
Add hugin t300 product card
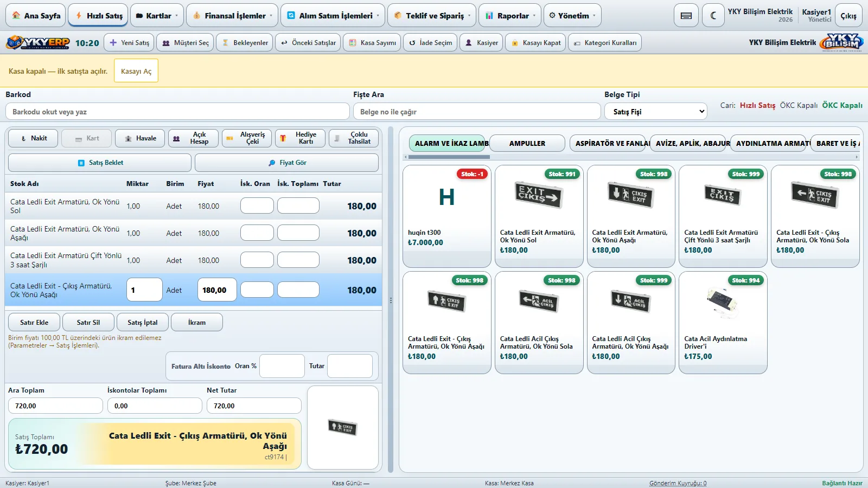click(447, 216)
